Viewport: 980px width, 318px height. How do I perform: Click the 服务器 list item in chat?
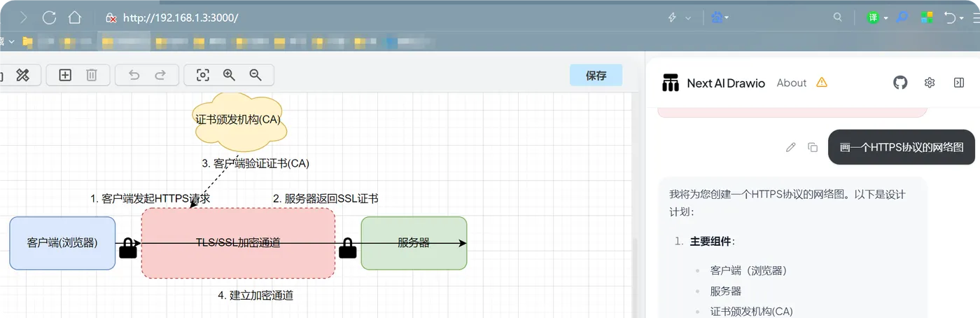726,291
